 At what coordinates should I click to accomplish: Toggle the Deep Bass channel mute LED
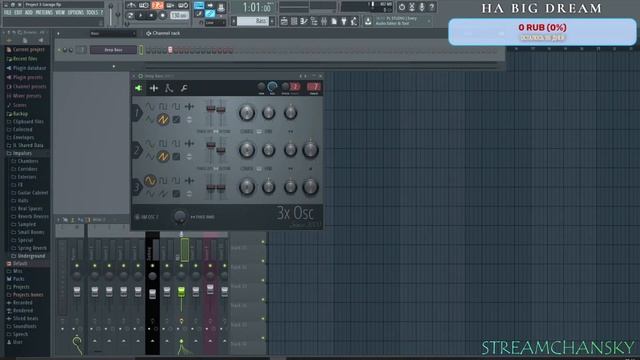60,50
